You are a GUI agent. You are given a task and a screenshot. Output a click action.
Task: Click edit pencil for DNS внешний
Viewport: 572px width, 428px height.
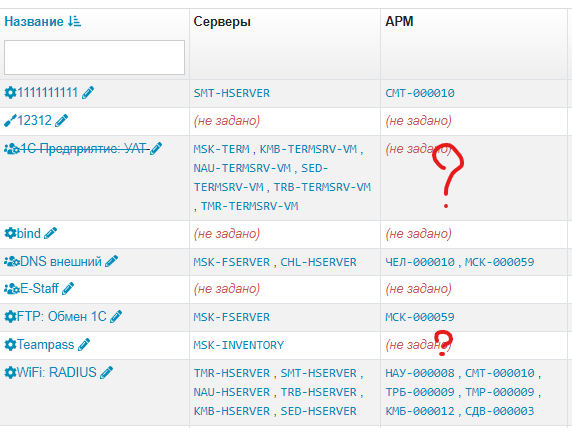tap(111, 261)
